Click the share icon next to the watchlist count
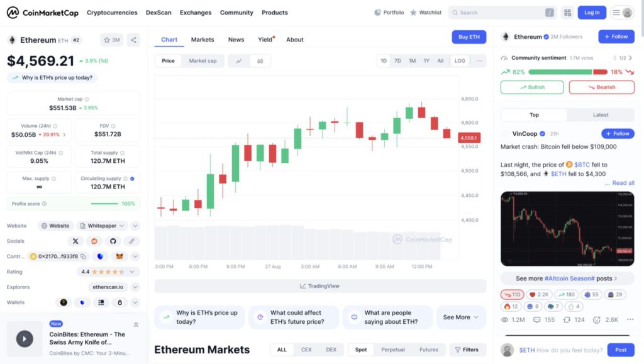Screen dimensions: 644x364 133,39
